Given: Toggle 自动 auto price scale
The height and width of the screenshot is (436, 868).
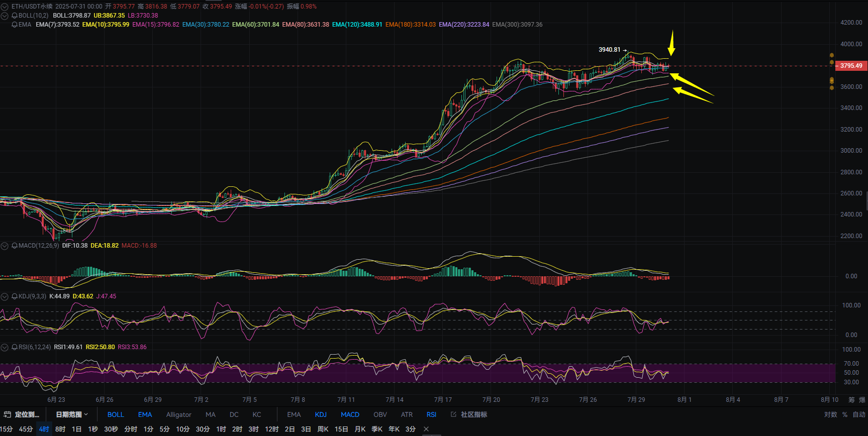Looking at the screenshot, I should pos(859,414).
